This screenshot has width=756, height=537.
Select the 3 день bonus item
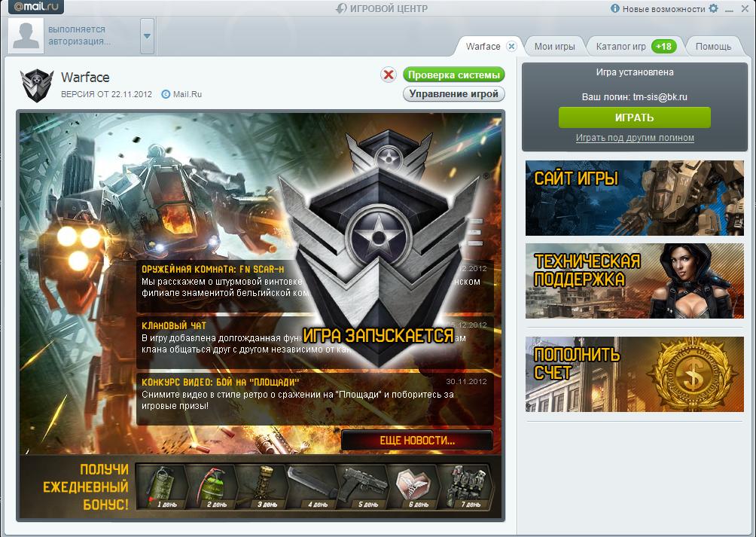tap(264, 487)
